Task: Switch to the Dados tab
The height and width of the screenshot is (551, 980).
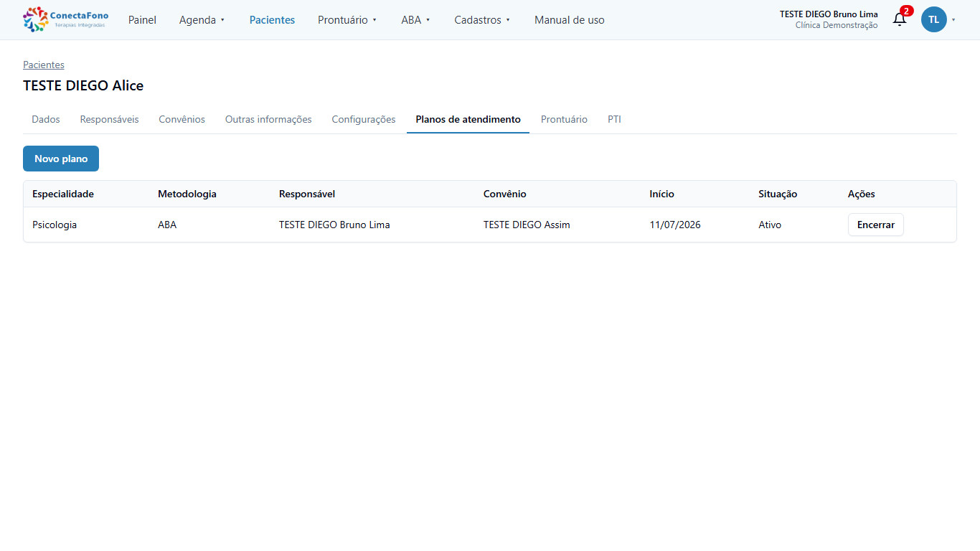Action: 46,119
